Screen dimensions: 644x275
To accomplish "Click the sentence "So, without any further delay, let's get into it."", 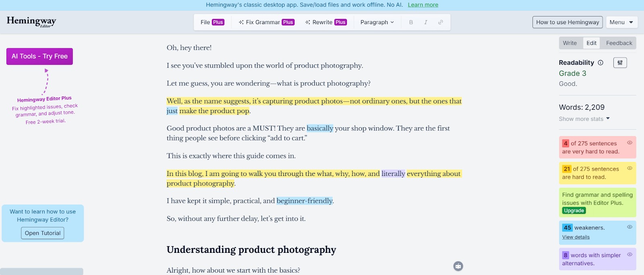I will coord(236,219).
